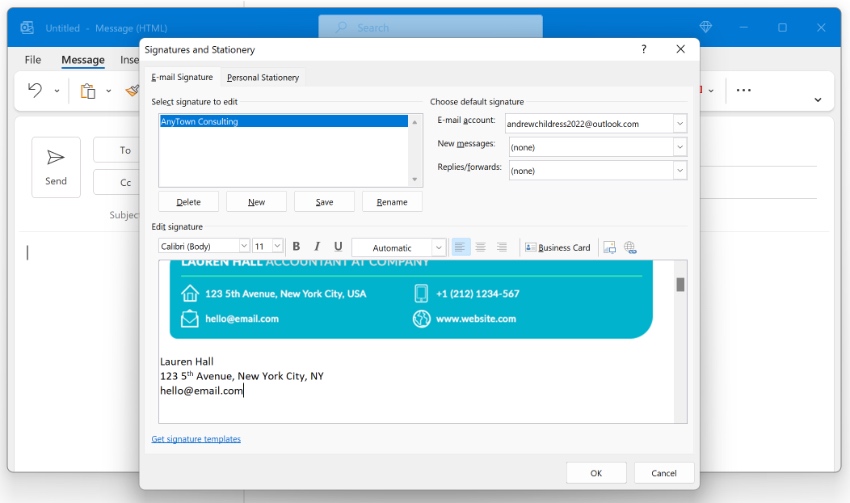Save the current signature

point(324,202)
